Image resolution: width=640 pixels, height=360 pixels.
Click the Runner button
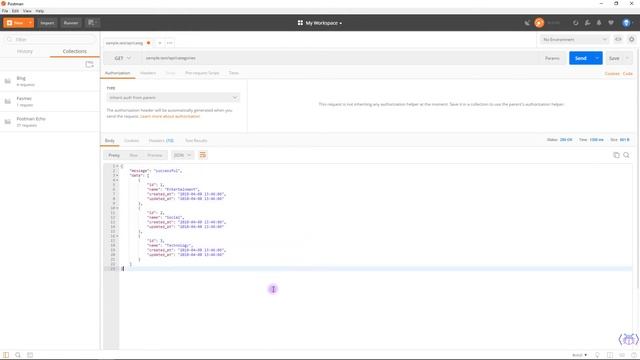coord(71,23)
